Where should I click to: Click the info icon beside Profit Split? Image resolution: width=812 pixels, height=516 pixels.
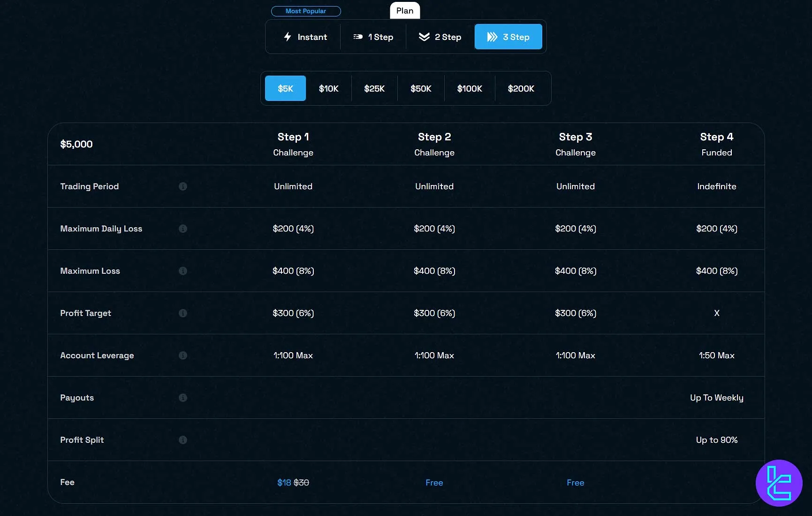pos(183,440)
